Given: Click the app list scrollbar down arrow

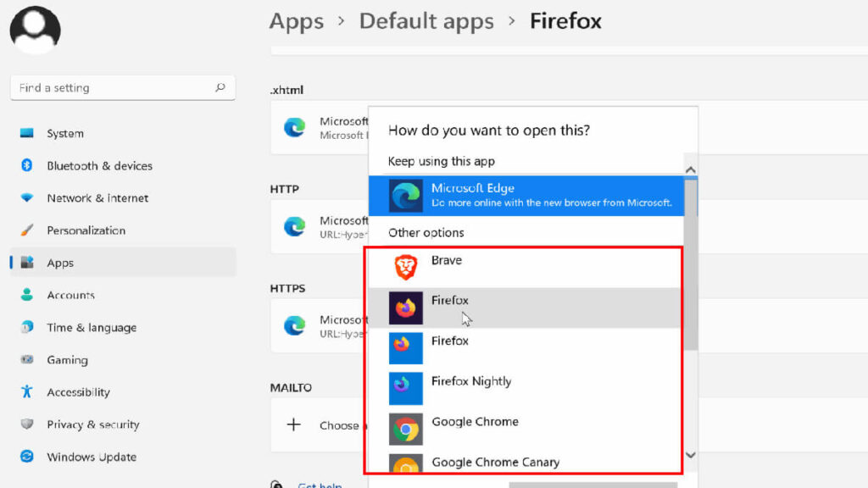Looking at the screenshot, I should point(690,455).
